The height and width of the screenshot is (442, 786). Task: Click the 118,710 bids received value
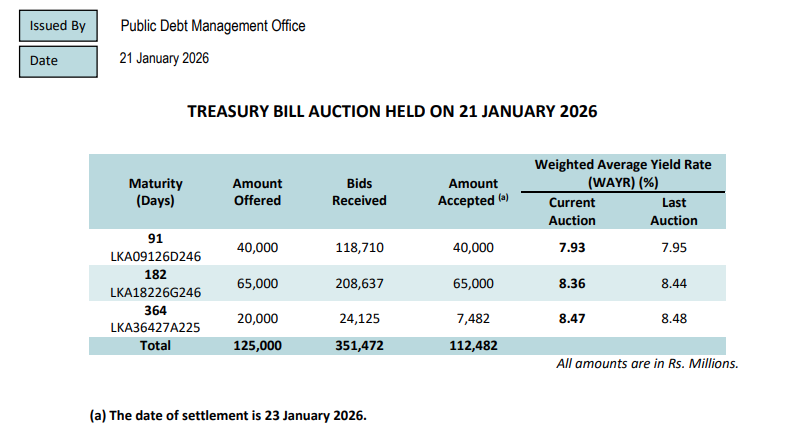(x=359, y=247)
